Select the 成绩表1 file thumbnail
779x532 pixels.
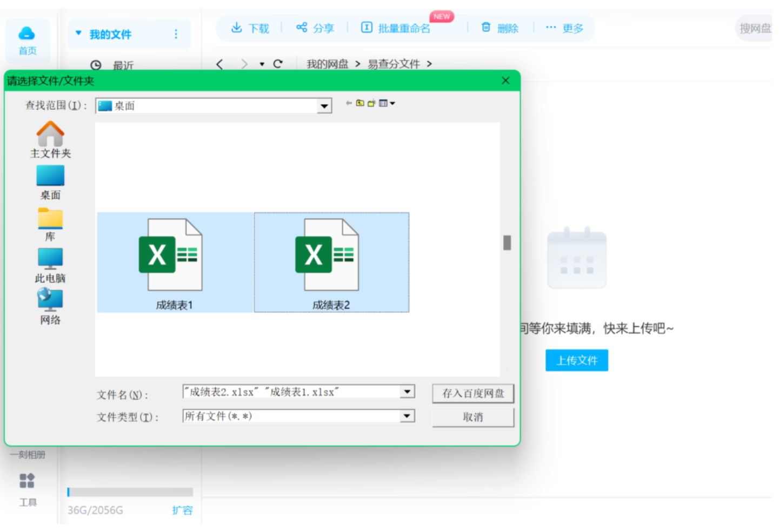(x=174, y=262)
